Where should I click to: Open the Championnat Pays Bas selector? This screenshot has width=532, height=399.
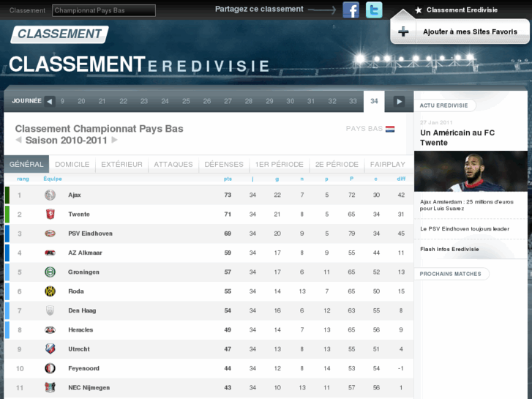(x=104, y=10)
